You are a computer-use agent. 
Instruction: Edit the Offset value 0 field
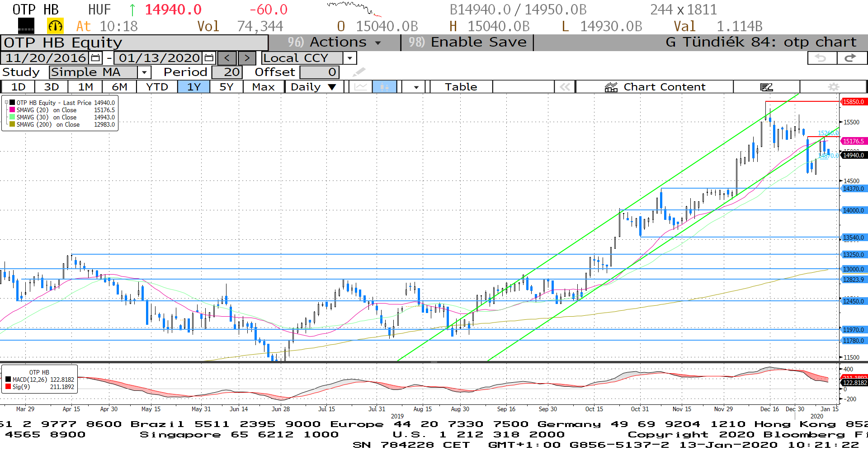pyautogui.click(x=319, y=72)
